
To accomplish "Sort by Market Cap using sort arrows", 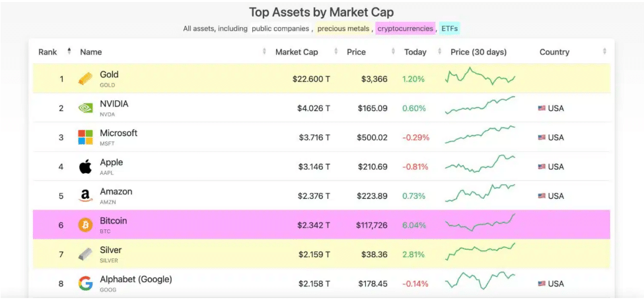I will coord(336,52).
